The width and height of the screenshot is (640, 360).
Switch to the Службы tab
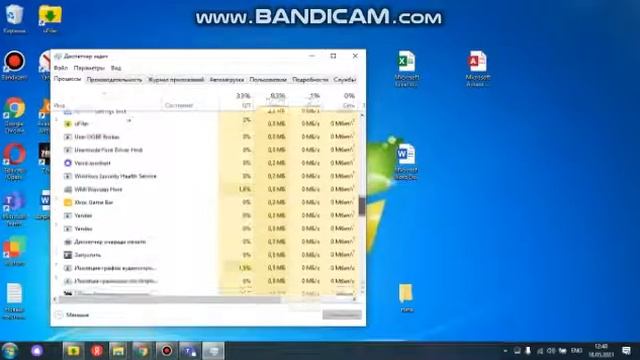click(345, 80)
